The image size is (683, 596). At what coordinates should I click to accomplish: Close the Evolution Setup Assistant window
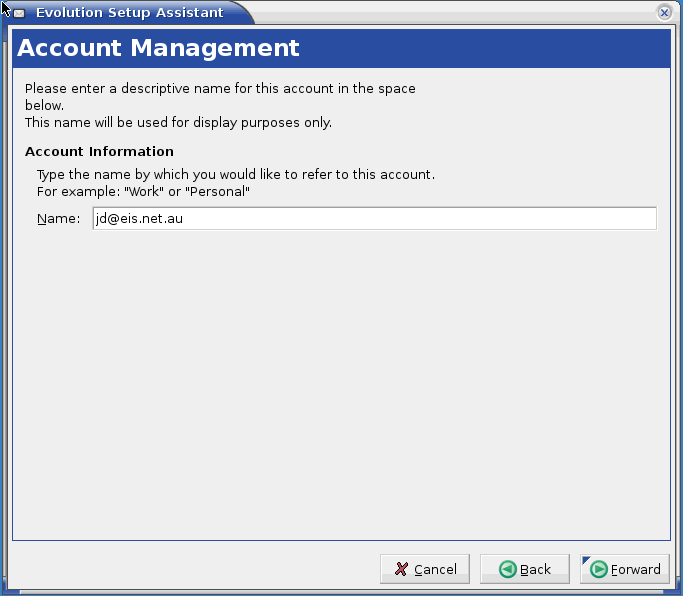coord(664,13)
